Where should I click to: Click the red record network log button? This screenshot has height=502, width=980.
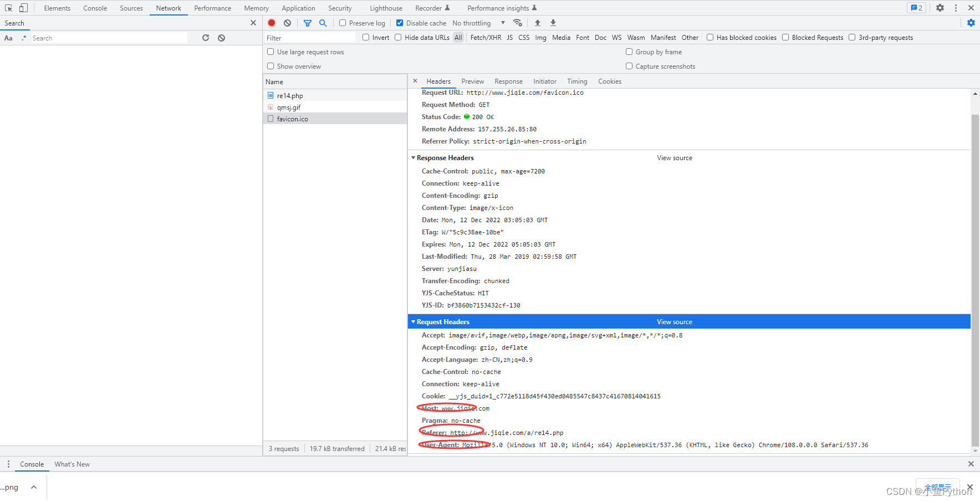click(272, 23)
